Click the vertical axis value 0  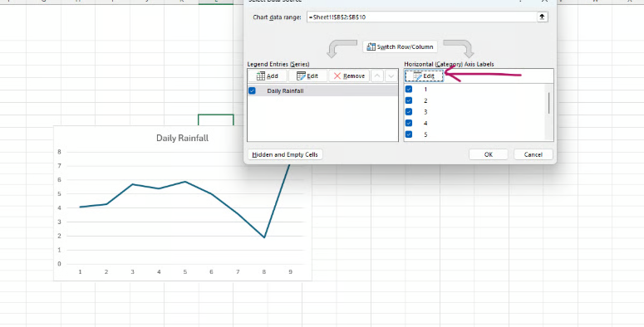point(59,264)
